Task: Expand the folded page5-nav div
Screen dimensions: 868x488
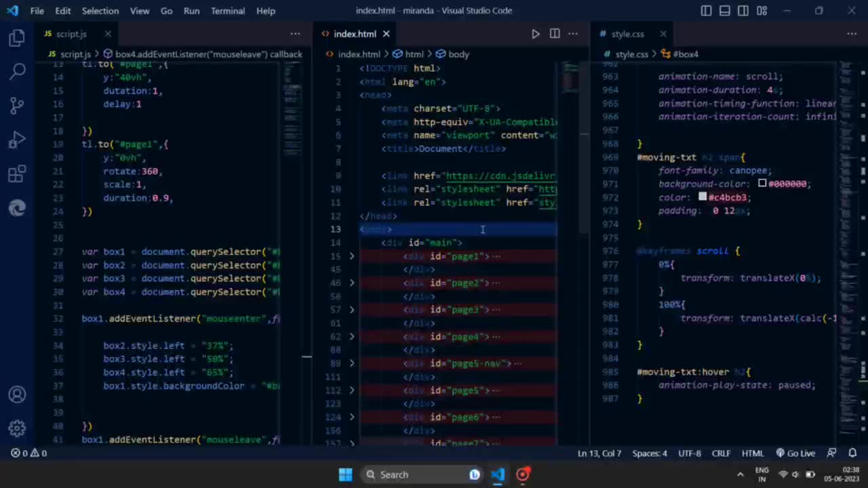Action: point(352,363)
